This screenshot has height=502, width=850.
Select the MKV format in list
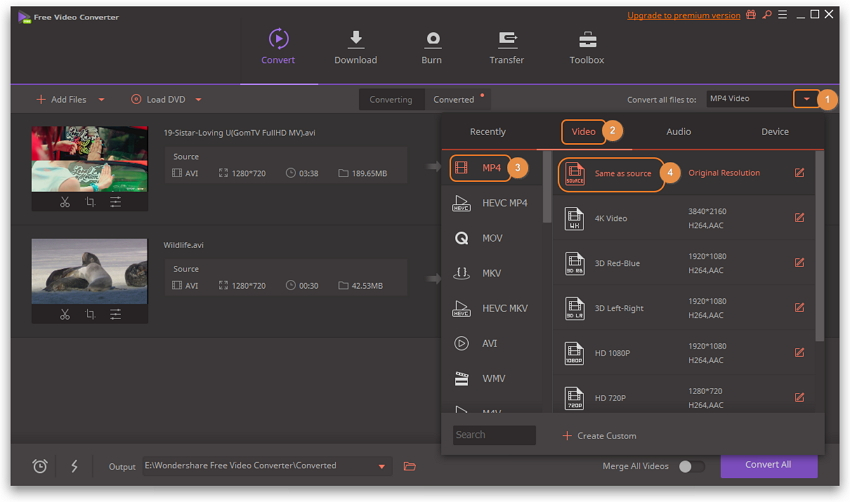[490, 273]
